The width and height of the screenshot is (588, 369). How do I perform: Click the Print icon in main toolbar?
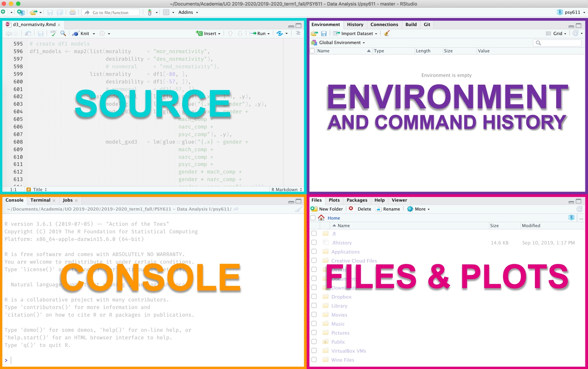pyautogui.click(x=72, y=12)
